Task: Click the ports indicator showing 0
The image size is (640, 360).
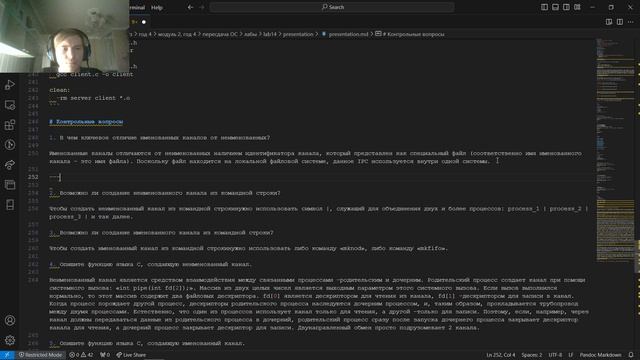Action: click(105, 355)
